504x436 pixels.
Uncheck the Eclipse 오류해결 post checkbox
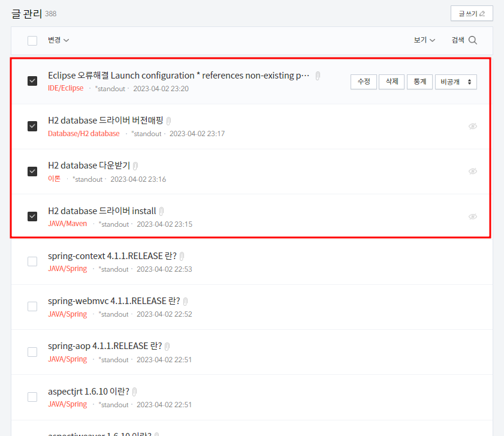pyautogui.click(x=32, y=81)
